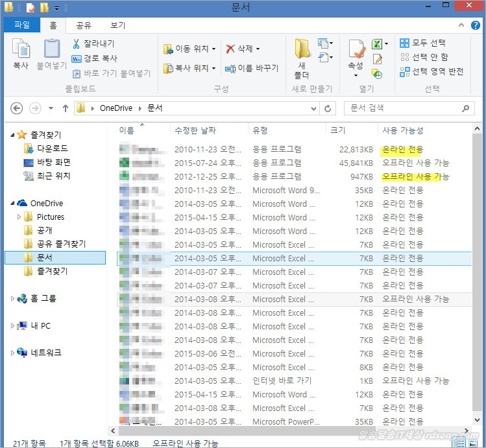Switch to details view icon in status bar
Viewport: 486px width, 448px height.
click(459, 443)
